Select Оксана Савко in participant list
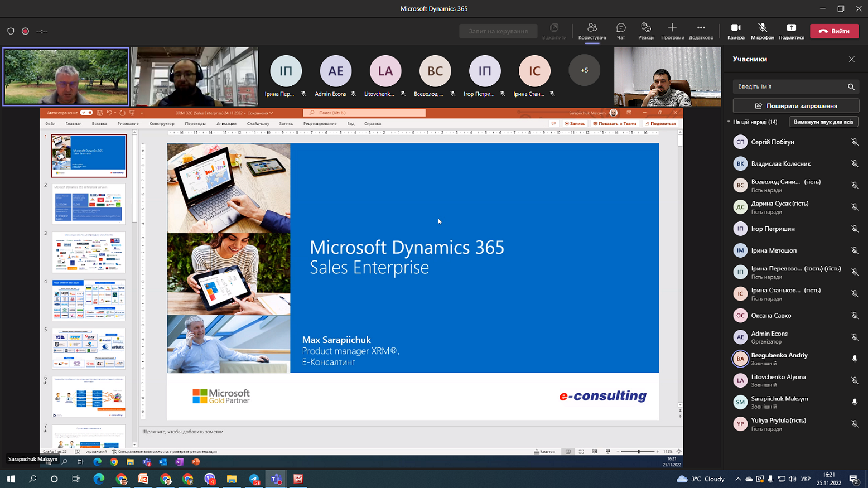The image size is (868, 488). click(771, 316)
